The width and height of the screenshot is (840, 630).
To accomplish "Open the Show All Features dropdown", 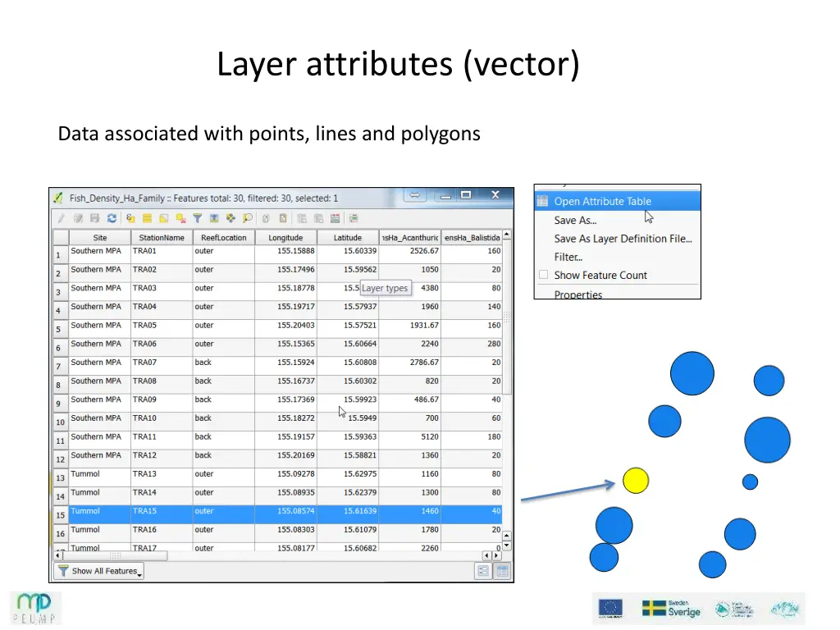I will click(98, 571).
